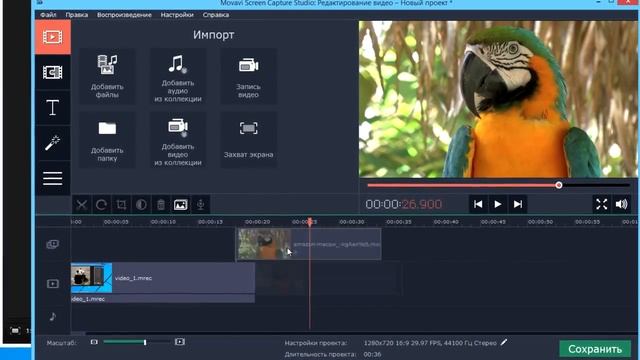
Task: Play the preview video
Action: point(498,204)
